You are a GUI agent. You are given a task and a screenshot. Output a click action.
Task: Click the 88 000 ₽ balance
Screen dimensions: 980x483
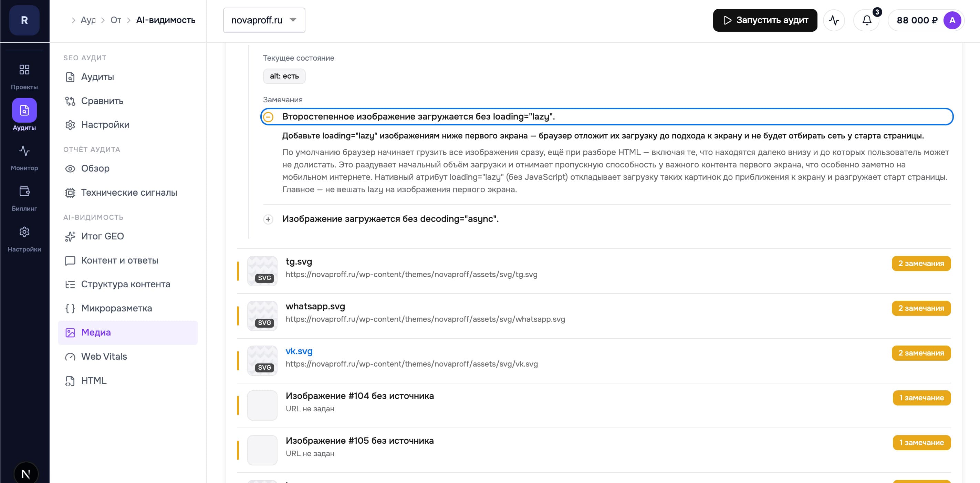point(917,20)
